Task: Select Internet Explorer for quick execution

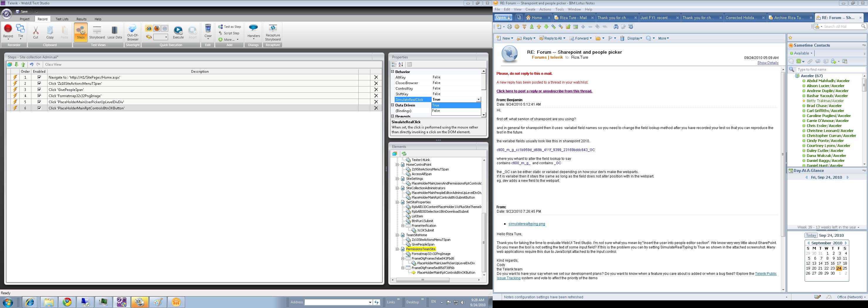Action: (x=149, y=28)
